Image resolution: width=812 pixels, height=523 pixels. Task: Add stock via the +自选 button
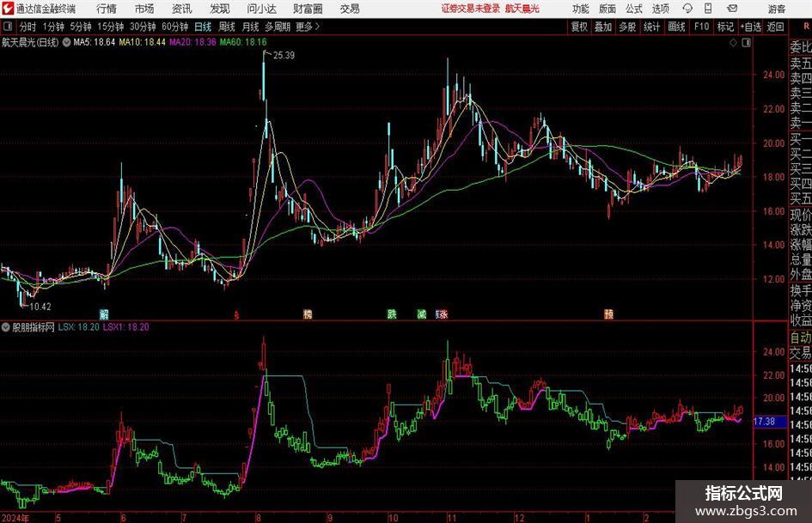pos(750,27)
